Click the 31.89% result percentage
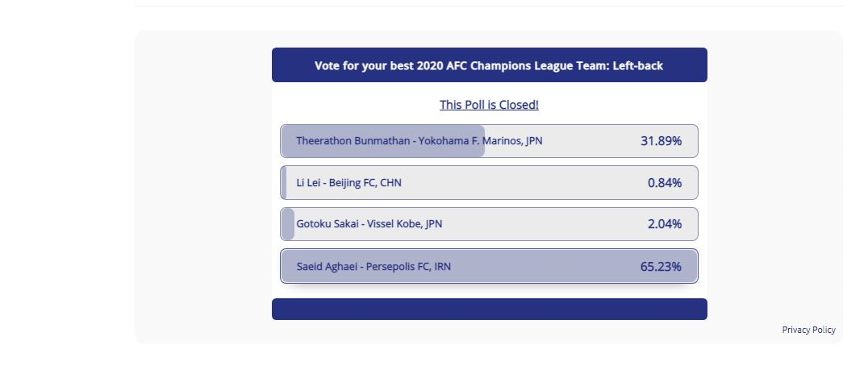Viewport: 868px width, 370px height. [661, 141]
